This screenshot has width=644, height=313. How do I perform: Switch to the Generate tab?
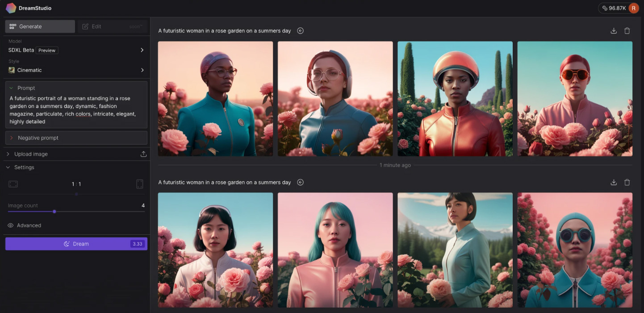pos(40,26)
